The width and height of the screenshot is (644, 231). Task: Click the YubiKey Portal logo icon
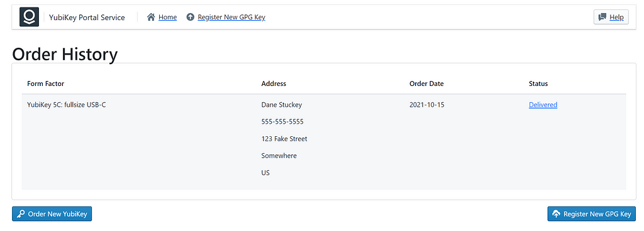pyautogui.click(x=29, y=17)
